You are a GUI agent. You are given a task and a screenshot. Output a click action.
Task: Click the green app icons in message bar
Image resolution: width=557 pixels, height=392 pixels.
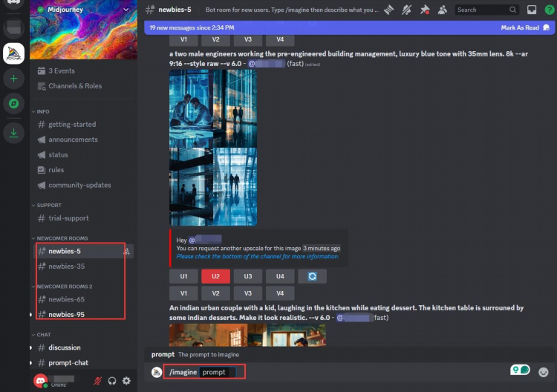pos(520,370)
